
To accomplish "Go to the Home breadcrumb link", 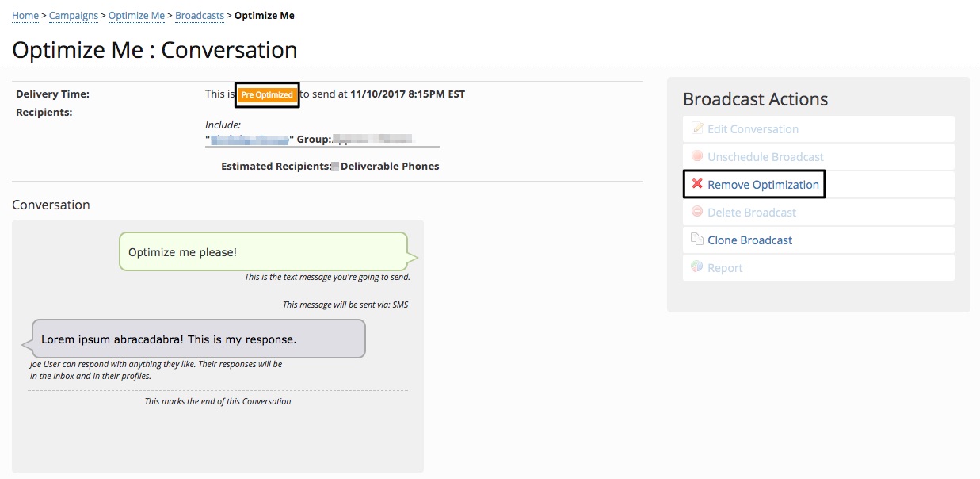I will pos(25,15).
